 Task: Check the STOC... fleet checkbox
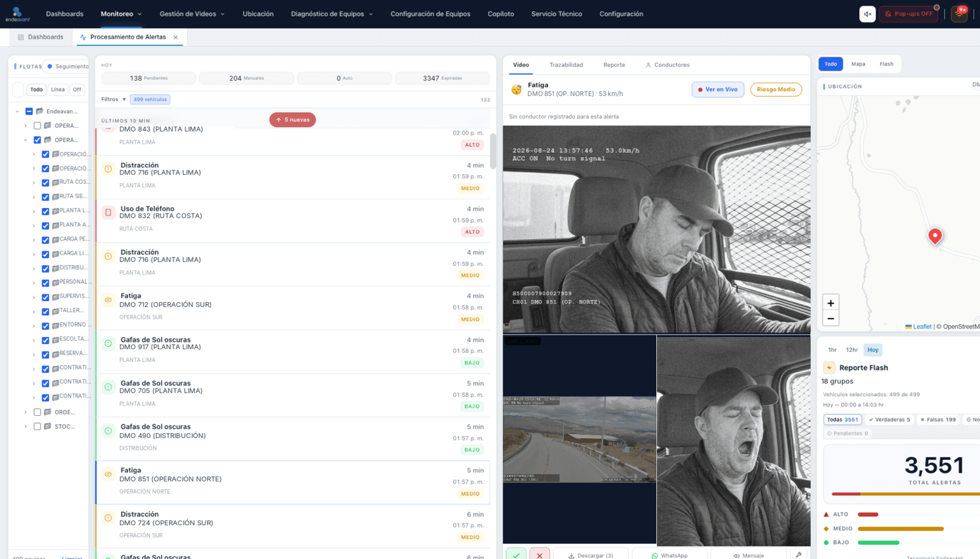pyautogui.click(x=37, y=426)
